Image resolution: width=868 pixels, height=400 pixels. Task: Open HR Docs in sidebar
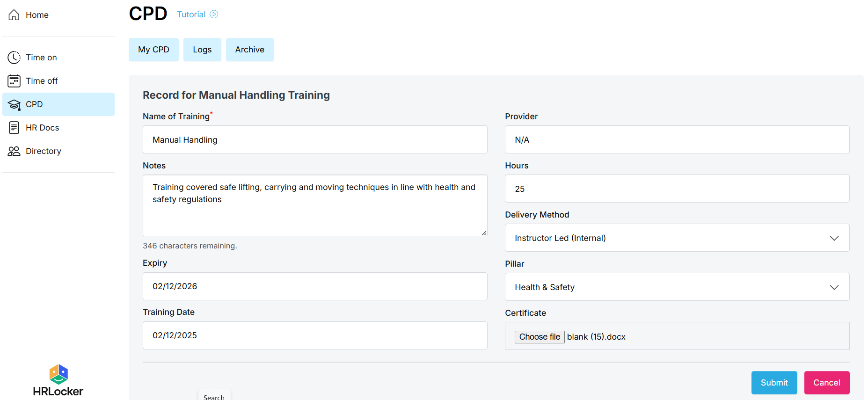[58, 128]
